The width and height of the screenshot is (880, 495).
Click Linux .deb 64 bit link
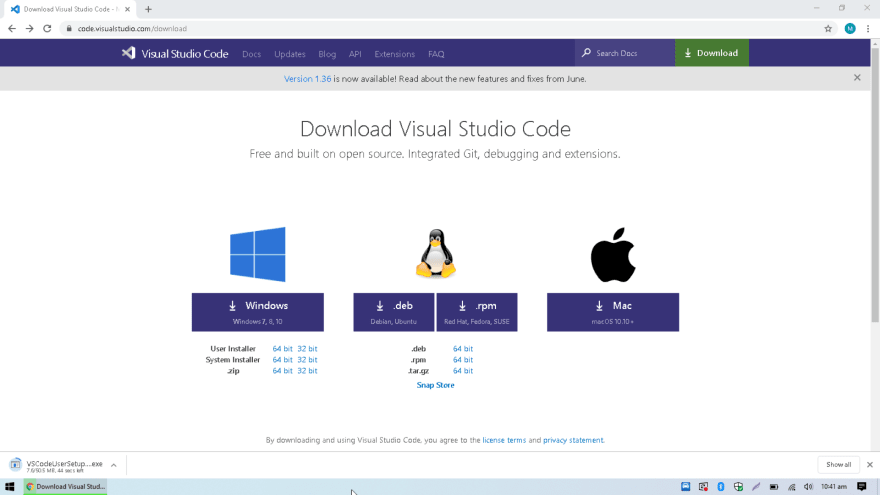coord(463,349)
